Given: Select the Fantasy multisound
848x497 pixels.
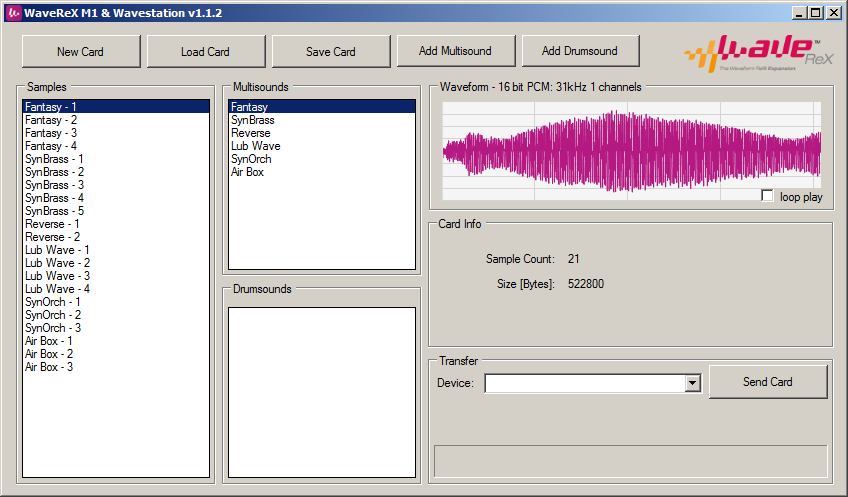Looking at the screenshot, I should pos(322,107).
